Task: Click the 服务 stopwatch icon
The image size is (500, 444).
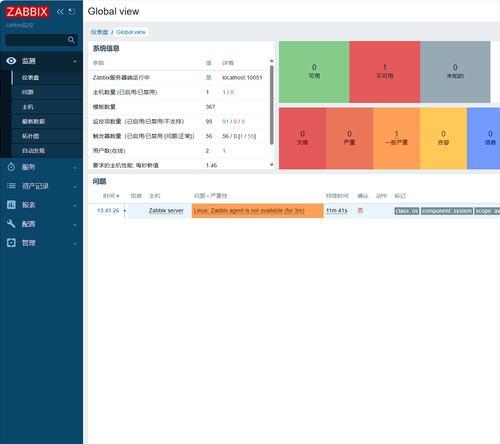Action: tap(11, 167)
